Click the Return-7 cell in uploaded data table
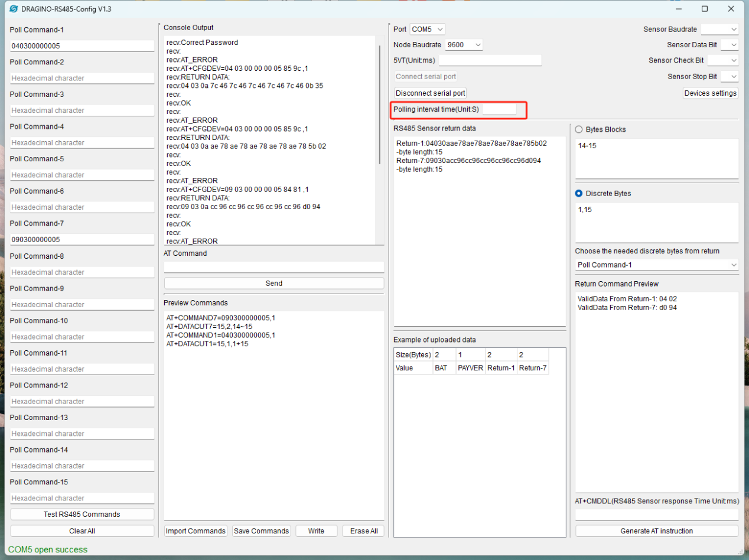The height and width of the screenshot is (560, 749). click(x=533, y=368)
